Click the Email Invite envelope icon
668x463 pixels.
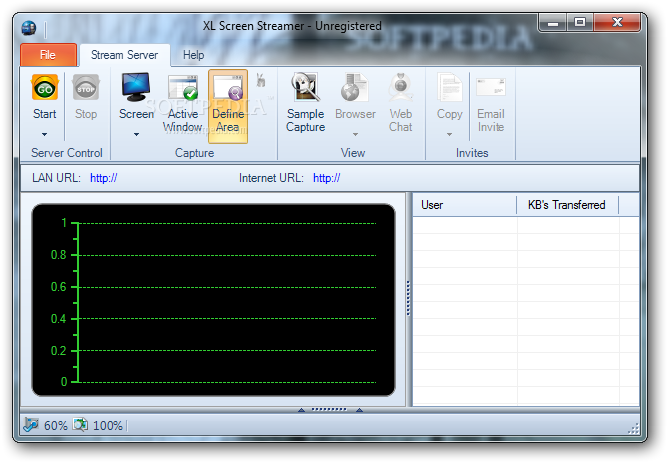(490, 87)
